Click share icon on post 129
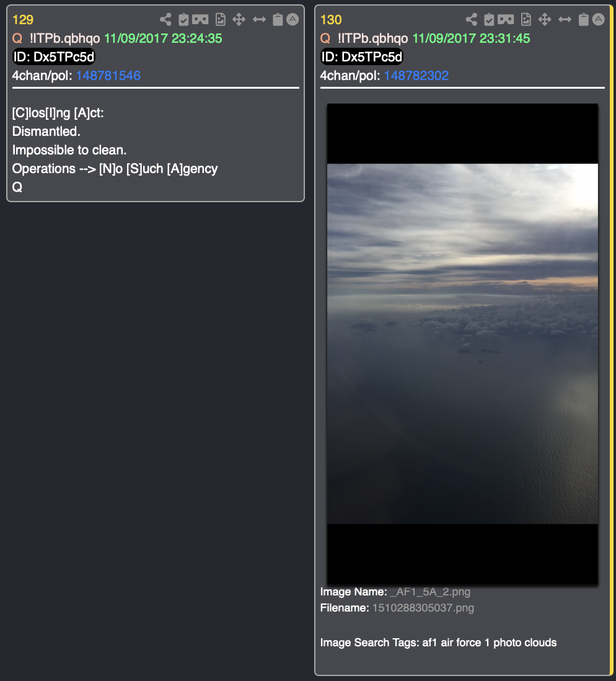The height and width of the screenshot is (681, 616). pyautogui.click(x=165, y=20)
